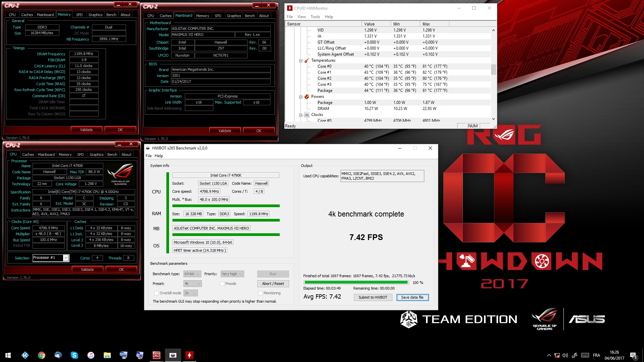Click the Sensor column header

click(323, 24)
